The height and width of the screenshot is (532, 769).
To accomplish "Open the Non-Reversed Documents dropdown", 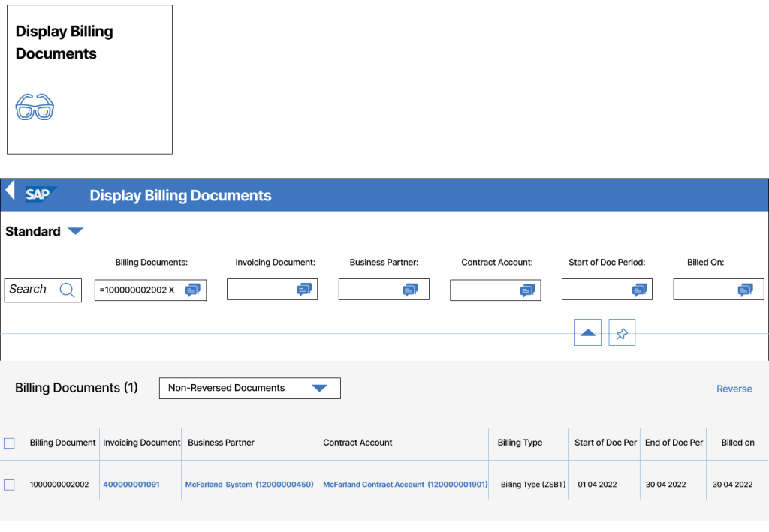I will [x=321, y=388].
